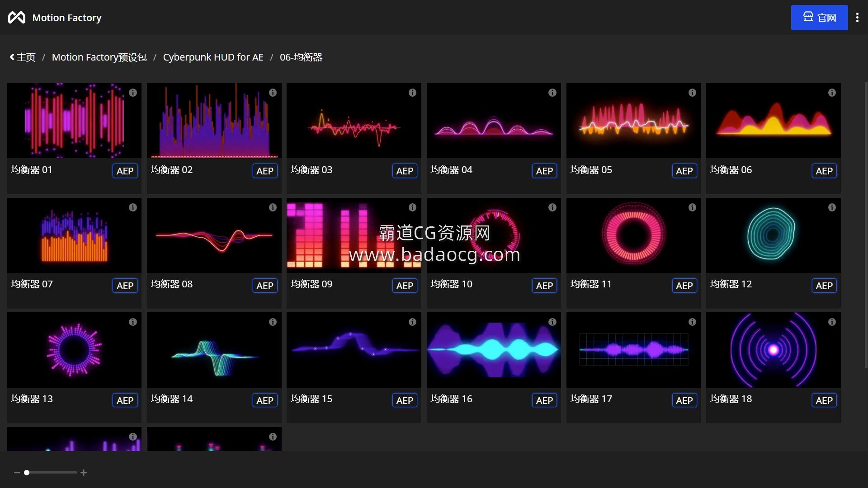Click AEP button for 均衡器 17
The image size is (868, 488).
684,400
